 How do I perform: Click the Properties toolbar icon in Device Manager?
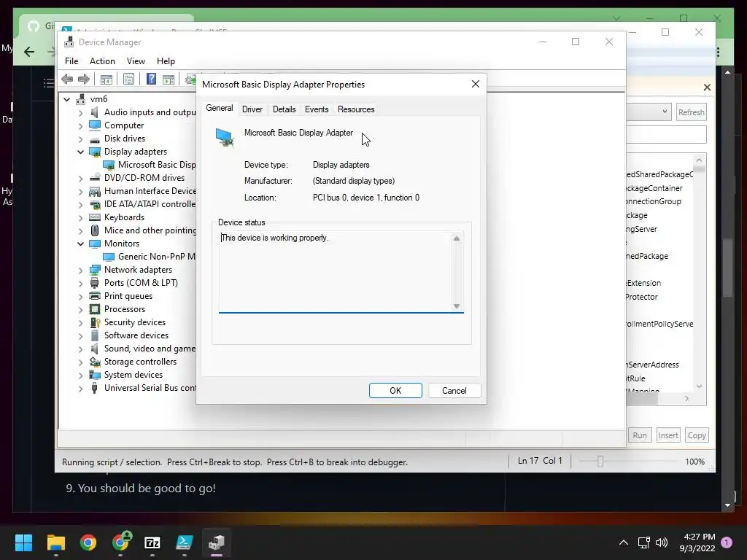pos(128,79)
